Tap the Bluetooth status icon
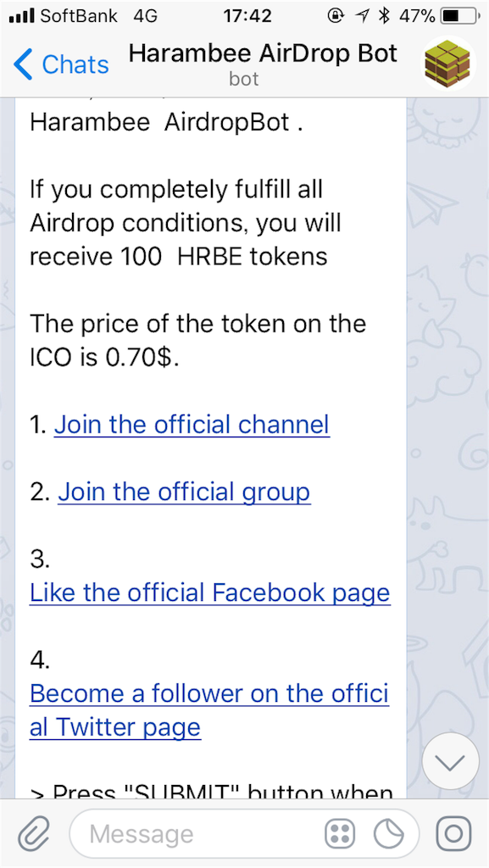The height and width of the screenshot is (868, 489). tap(384, 17)
